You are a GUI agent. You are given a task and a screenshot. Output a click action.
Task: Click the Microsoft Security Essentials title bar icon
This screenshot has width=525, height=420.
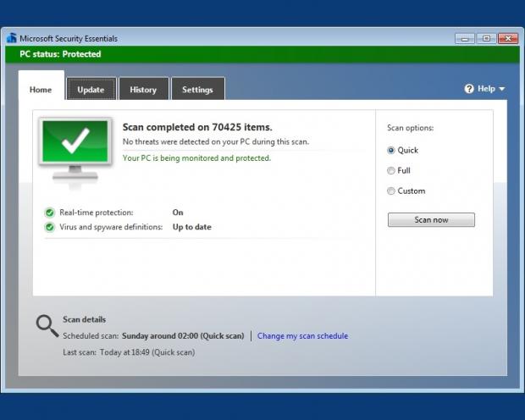coord(11,38)
